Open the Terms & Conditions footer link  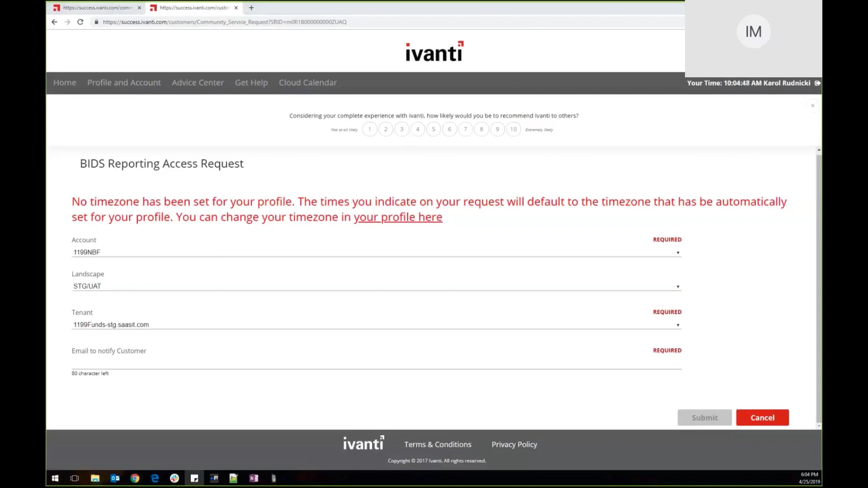438,445
